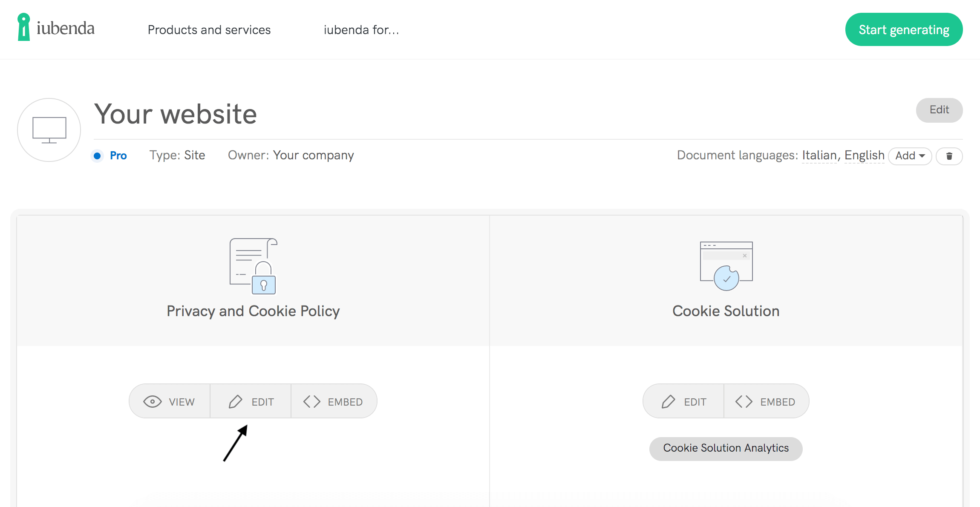Click the blue Pro status dot
Viewport: 980px width, 507px height.
pyautogui.click(x=97, y=156)
